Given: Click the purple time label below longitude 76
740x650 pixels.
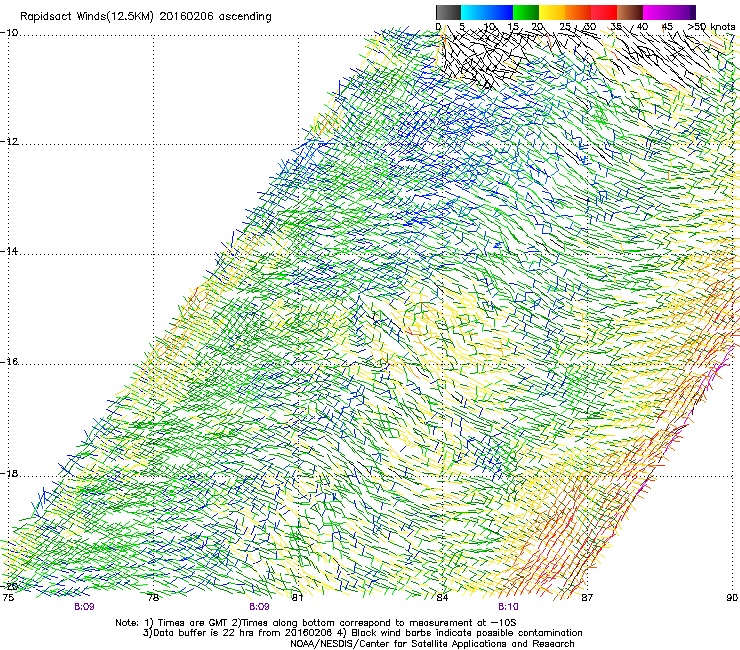Looking at the screenshot, I should [x=84, y=607].
